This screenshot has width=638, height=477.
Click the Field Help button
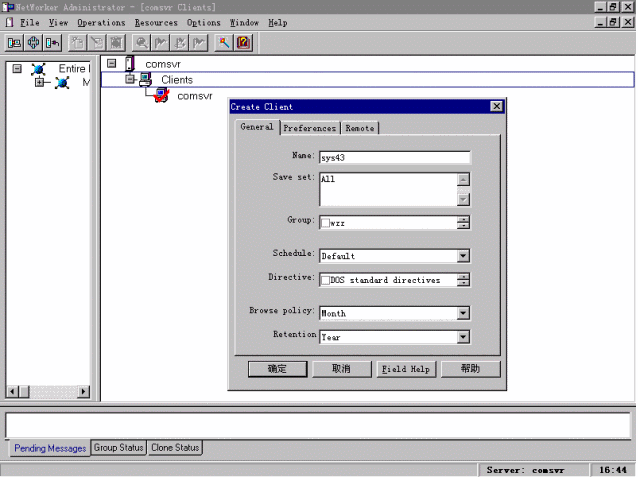click(405, 369)
